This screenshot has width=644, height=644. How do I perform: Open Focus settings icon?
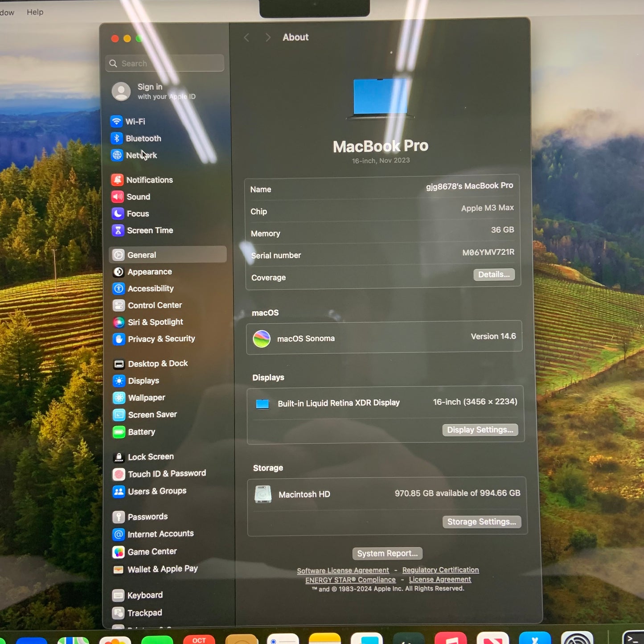[118, 213]
